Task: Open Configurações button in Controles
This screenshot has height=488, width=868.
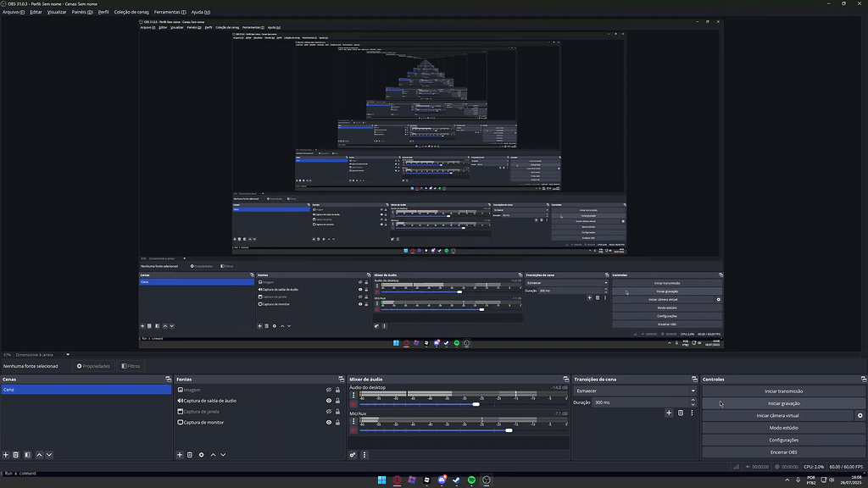Action: coord(784,440)
